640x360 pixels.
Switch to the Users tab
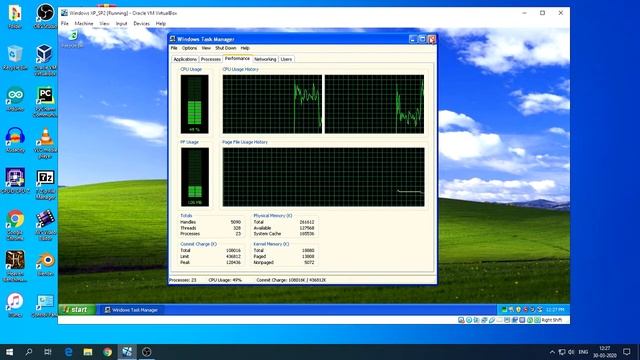(x=286, y=59)
